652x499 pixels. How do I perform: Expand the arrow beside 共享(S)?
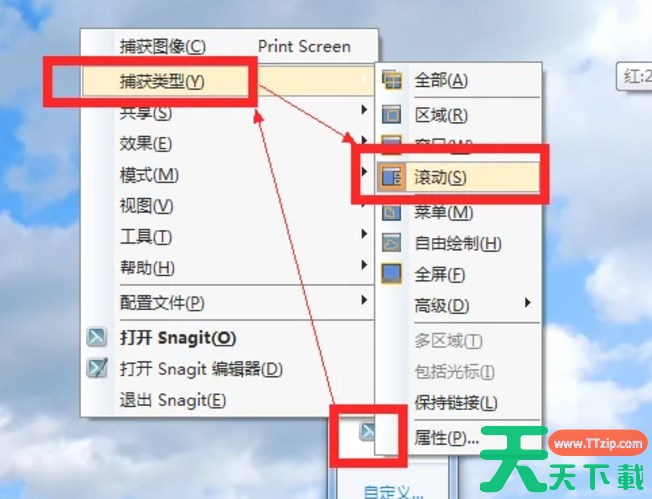364,109
